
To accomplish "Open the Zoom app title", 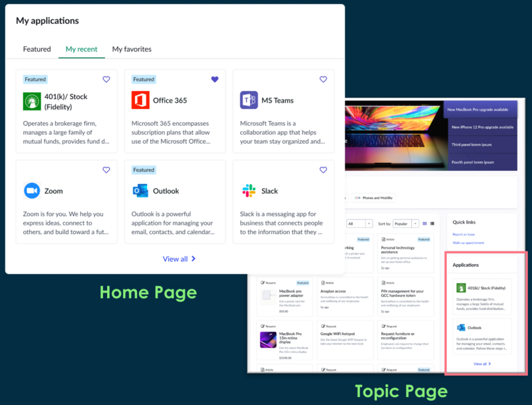I will tap(54, 191).
